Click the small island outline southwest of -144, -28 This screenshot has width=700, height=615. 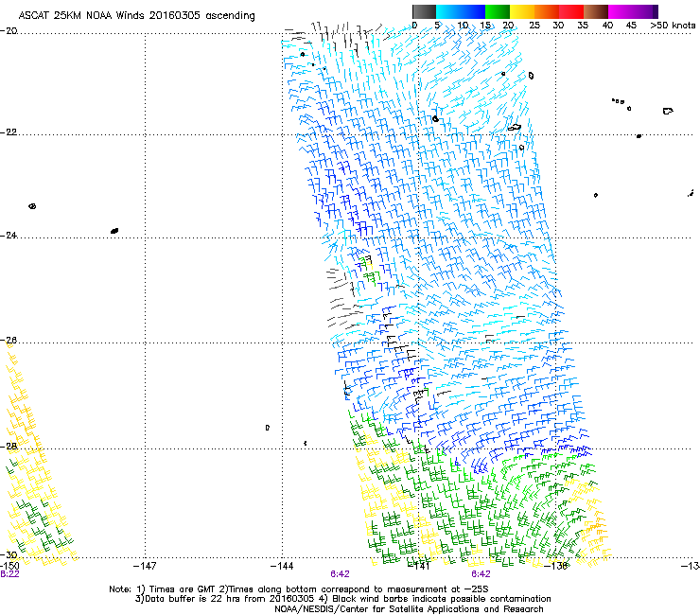(268, 428)
